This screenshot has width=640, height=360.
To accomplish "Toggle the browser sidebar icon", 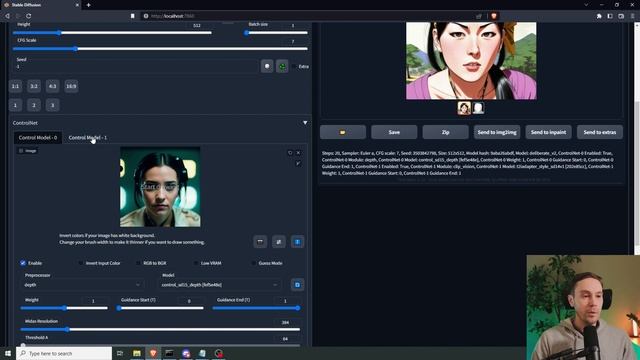I will click(610, 16).
